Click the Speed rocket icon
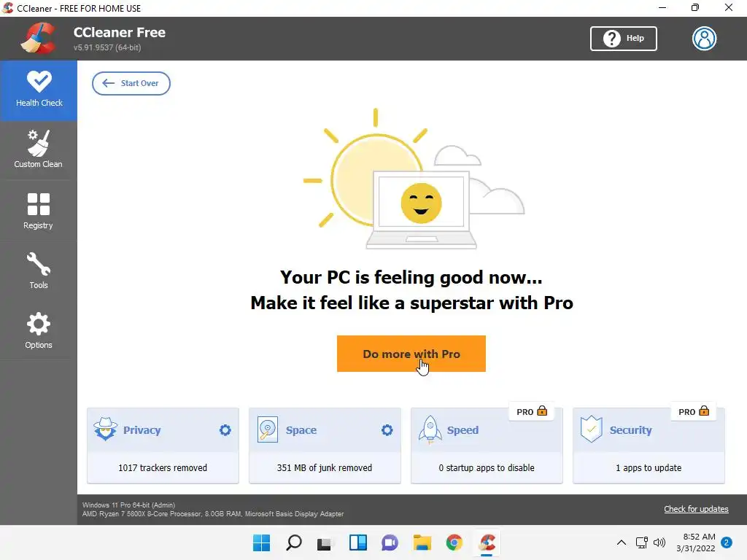This screenshot has height=560, width=747. point(430,429)
